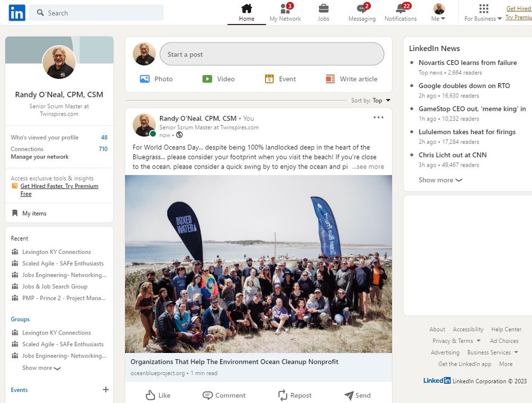
Task: Send the post via message
Action: click(357, 395)
